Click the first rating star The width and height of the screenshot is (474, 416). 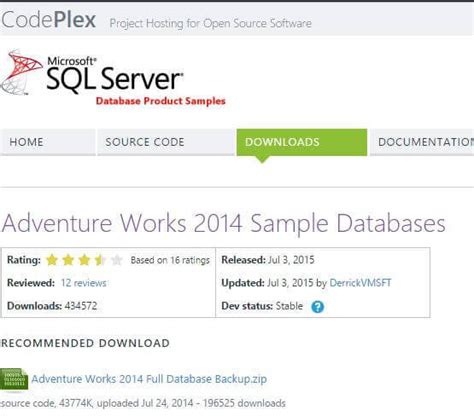(x=52, y=260)
